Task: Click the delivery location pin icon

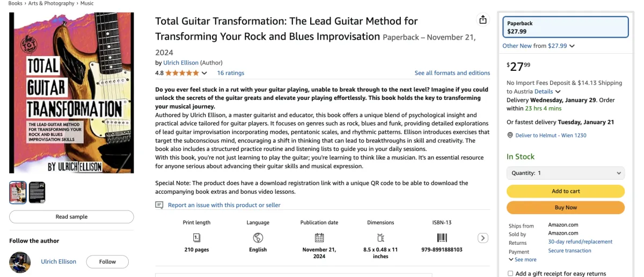Action: coord(510,135)
